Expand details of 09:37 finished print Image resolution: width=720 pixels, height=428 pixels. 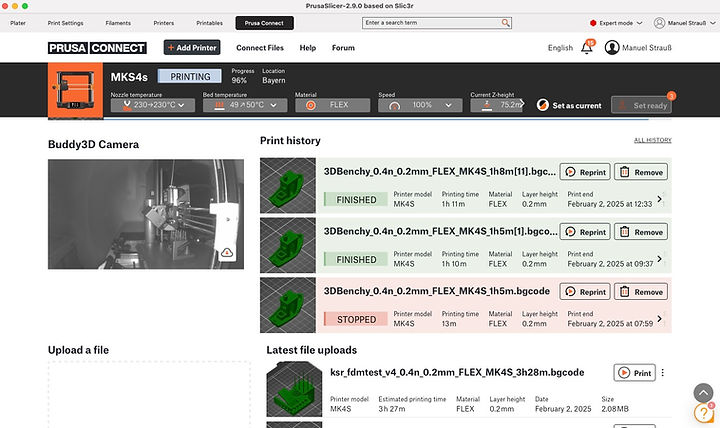pyautogui.click(x=660, y=259)
